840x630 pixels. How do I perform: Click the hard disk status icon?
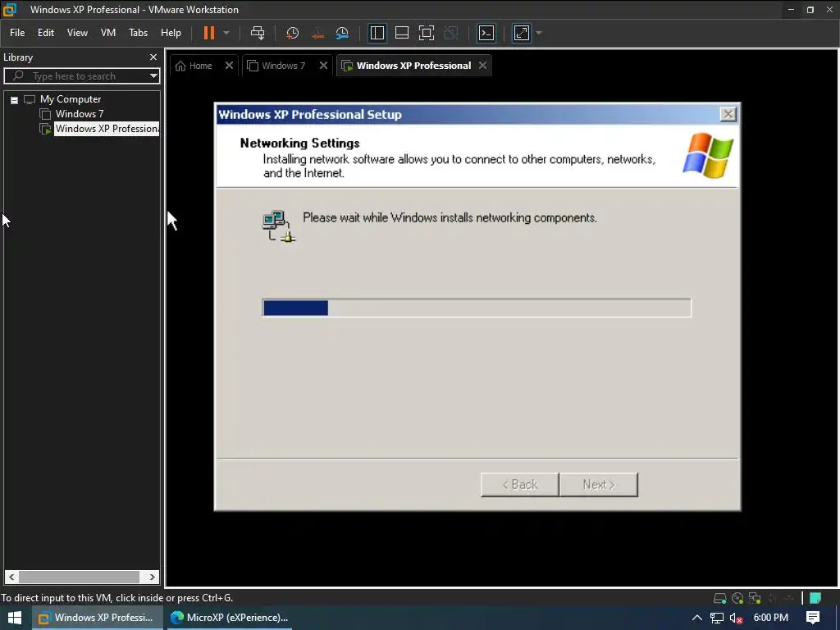tap(720, 598)
